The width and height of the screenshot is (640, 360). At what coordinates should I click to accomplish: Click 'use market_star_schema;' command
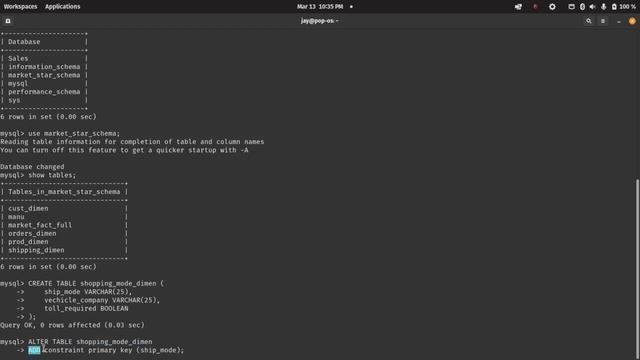coord(74,133)
